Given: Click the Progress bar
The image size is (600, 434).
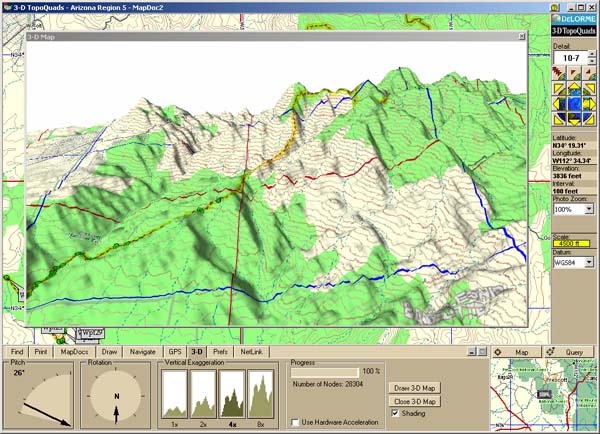Looking at the screenshot, I should point(324,372).
